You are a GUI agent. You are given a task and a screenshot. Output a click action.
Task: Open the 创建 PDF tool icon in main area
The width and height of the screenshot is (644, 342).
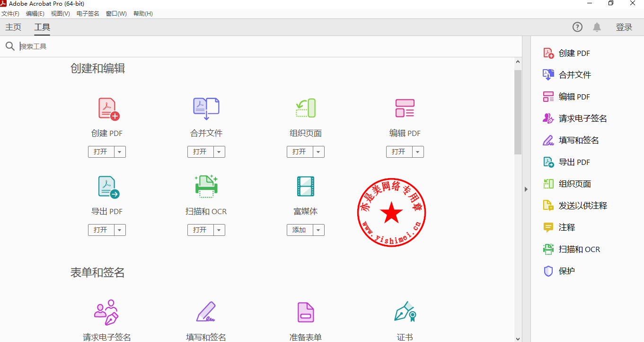109,108
